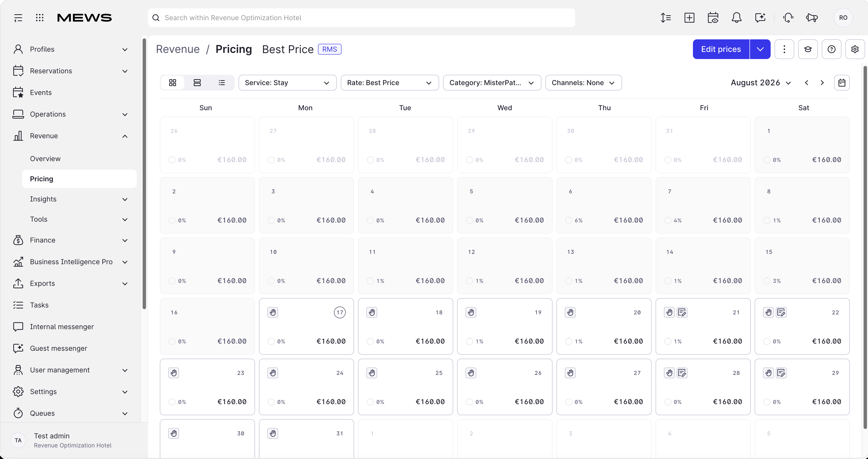Click the manual override hand icon on day 17
Image resolution: width=868 pixels, height=459 pixels.
click(273, 312)
